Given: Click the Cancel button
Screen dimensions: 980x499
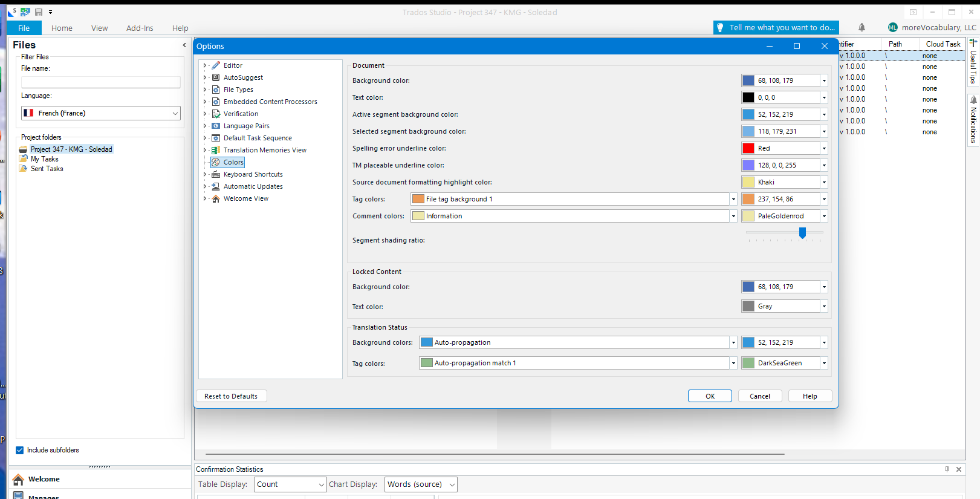Looking at the screenshot, I should pos(760,396).
